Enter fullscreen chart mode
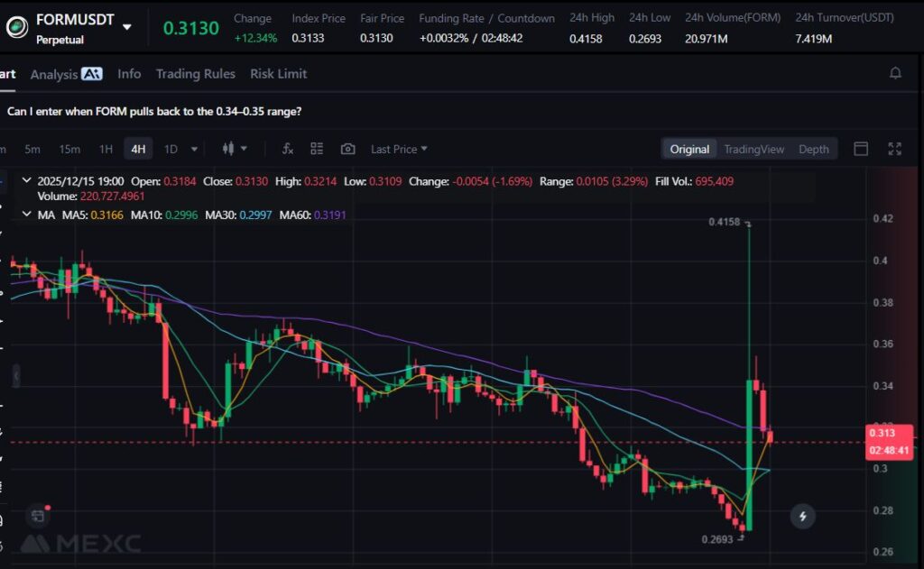This screenshot has height=569, width=924. click(895, 149)
